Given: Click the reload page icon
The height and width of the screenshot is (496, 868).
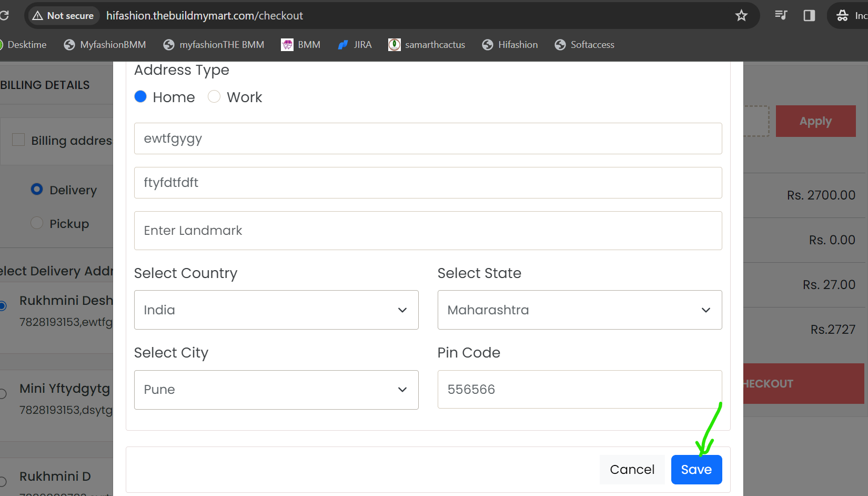Looking at the screenshot, I should pos(4,15).
